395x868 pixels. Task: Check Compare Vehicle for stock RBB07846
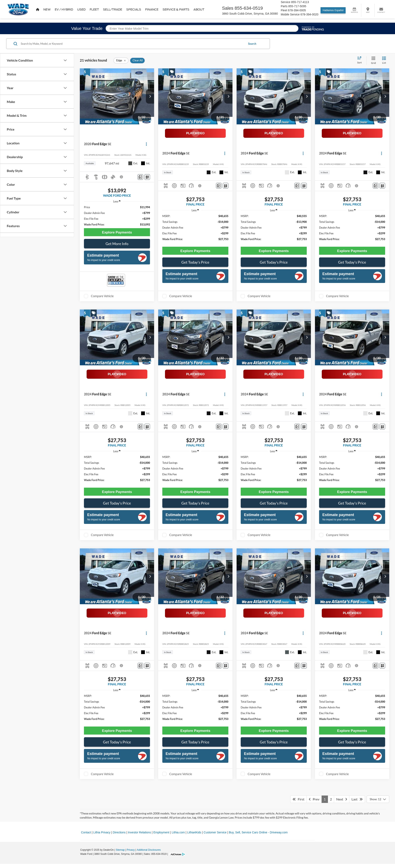pos(243,296)
